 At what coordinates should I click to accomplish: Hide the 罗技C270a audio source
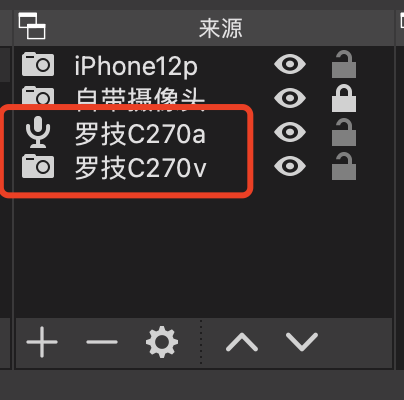[x=290, y=132]
